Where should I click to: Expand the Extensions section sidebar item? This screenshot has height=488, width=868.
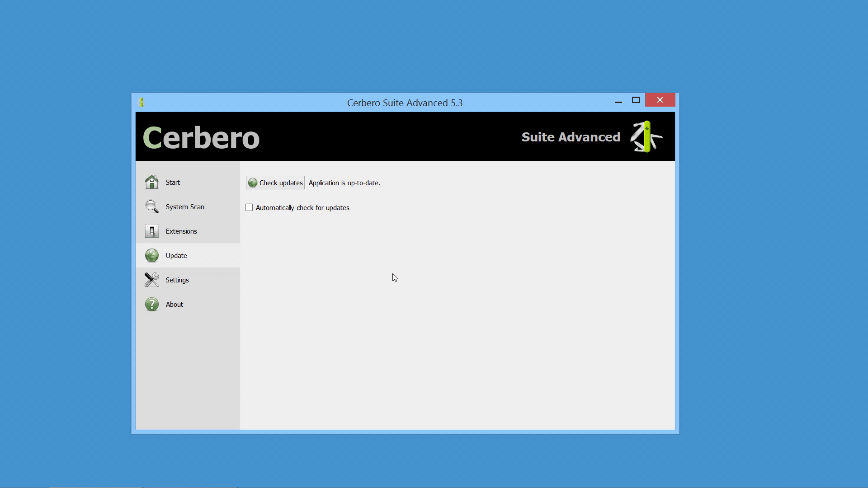182,231
